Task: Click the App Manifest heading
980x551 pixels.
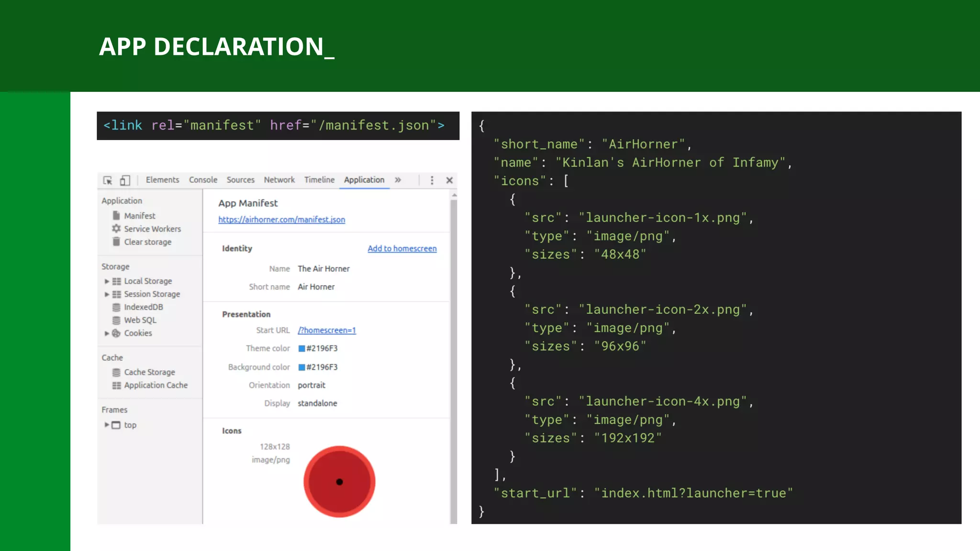Action: click(248, 203)
